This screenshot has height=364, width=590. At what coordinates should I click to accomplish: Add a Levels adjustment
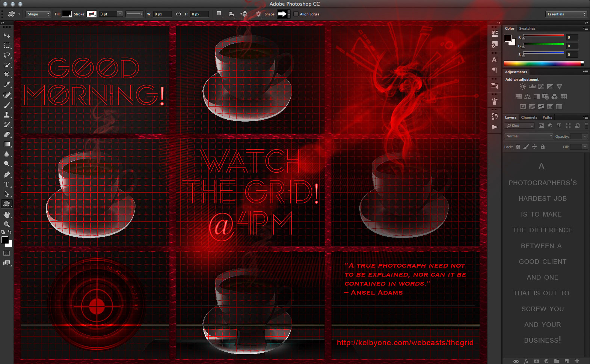[x=532, y=87]
